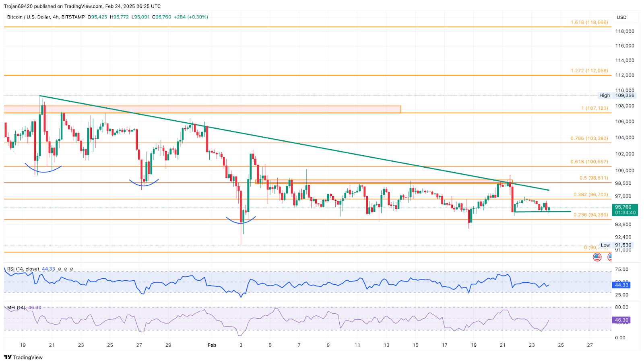Click the current price label 95,760
644x364 pixels.
[624, 207]
